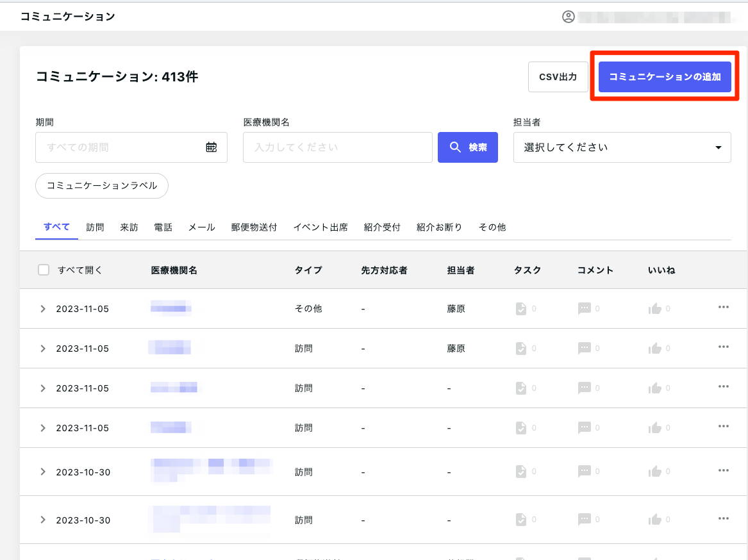Viewport: 748px width, 560px height.
Task: Switch to the 来訪 tab
Action: (129, 227)
